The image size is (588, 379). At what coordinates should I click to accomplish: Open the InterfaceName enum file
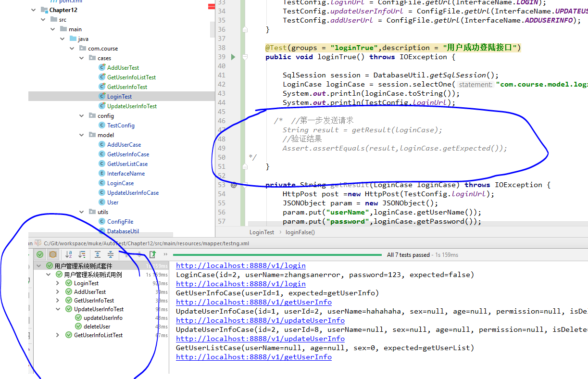pyautogui.click(x=125, y=174)
